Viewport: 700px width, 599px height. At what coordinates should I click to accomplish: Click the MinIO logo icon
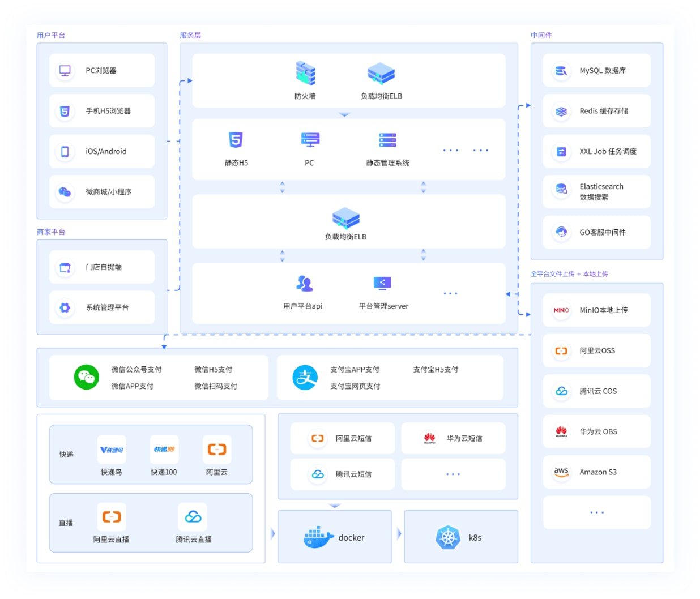[x=561, y=310]
